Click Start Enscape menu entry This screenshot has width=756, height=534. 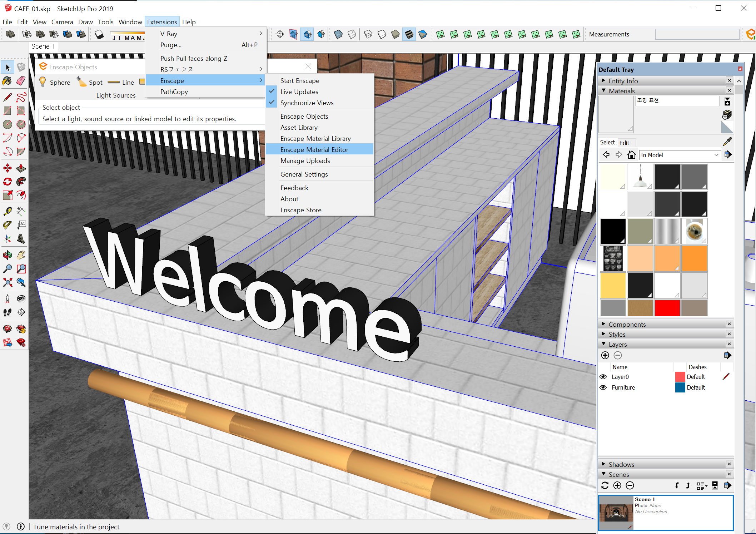(x=320, y=80)
